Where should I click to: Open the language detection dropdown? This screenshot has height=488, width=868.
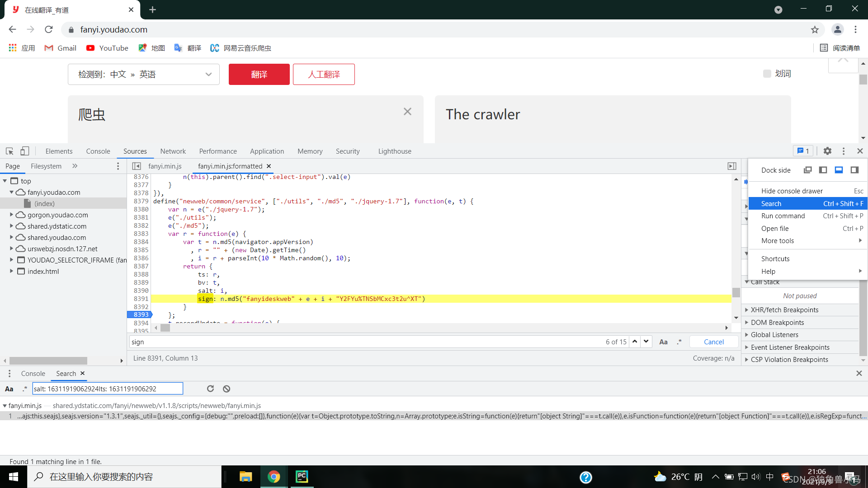(144, 75)
